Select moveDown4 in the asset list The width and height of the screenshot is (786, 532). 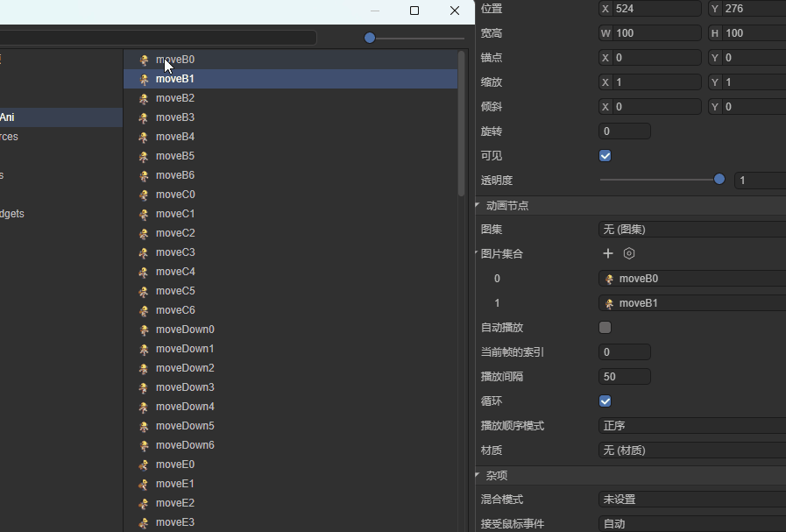(x=185, y=407)
